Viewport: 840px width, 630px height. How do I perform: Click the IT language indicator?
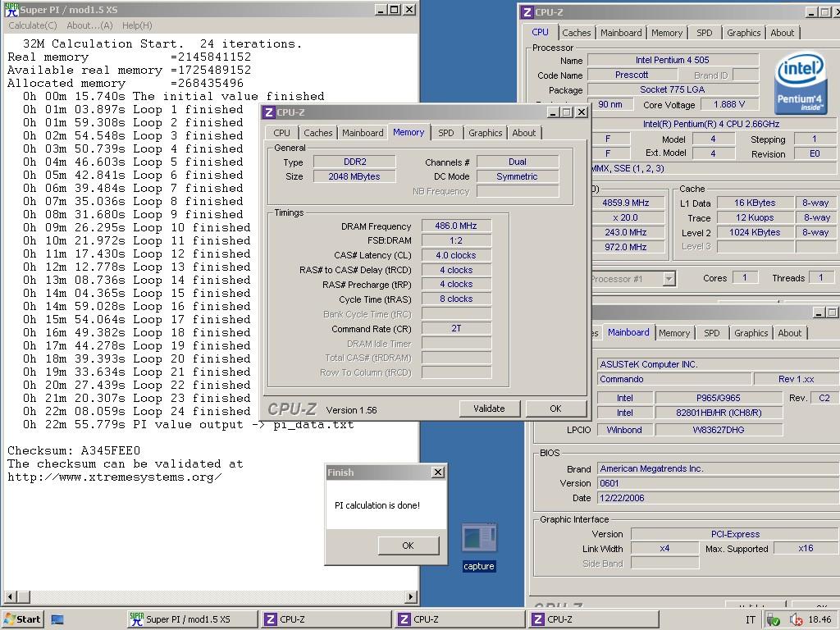(x=751, y=620)
